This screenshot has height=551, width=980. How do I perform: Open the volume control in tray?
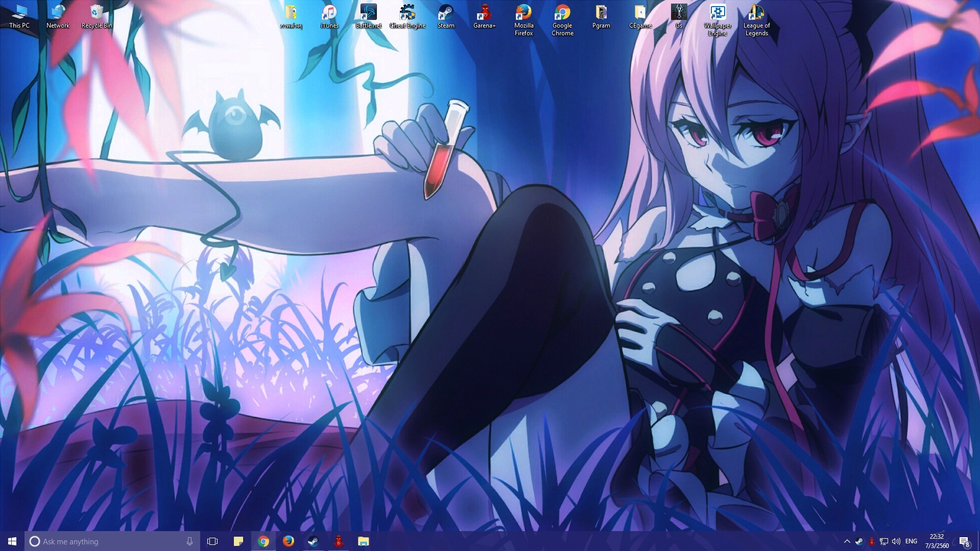coord(896,541)
